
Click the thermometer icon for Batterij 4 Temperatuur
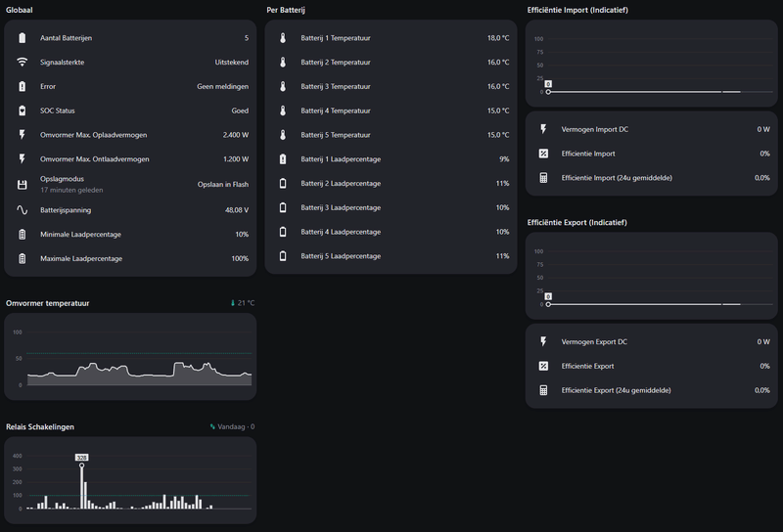point(283,111)
